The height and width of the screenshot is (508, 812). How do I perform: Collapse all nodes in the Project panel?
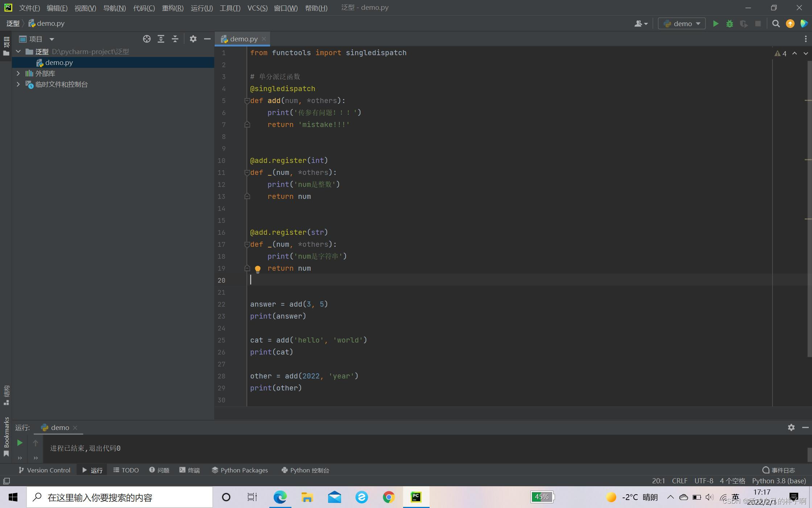coord(175,39)
